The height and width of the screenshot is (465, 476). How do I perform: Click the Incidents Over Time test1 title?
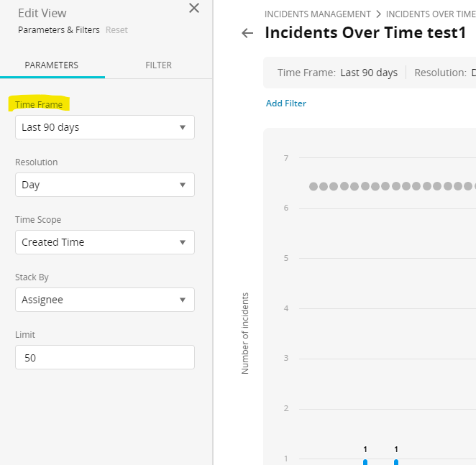click(x=365, y=33)
